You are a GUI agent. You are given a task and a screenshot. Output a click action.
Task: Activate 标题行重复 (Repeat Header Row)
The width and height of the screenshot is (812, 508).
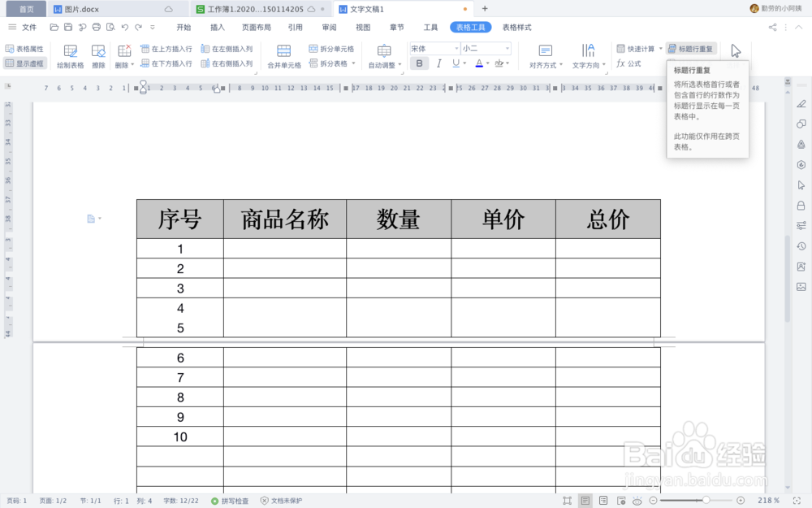691,48
